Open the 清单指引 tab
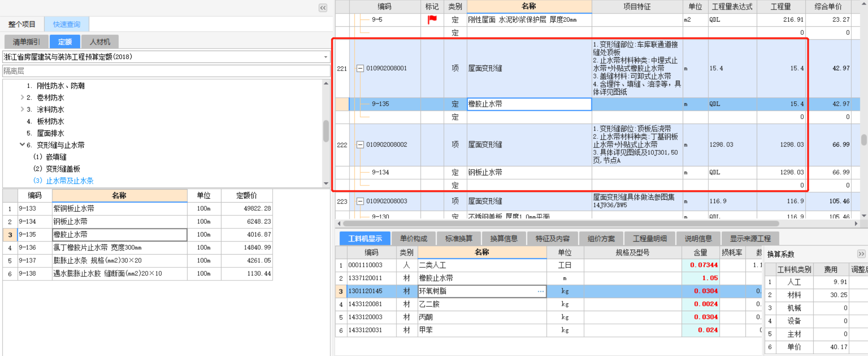 (26, 42)
